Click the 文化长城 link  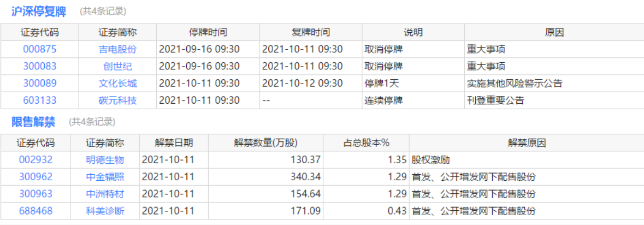[117, 84]
